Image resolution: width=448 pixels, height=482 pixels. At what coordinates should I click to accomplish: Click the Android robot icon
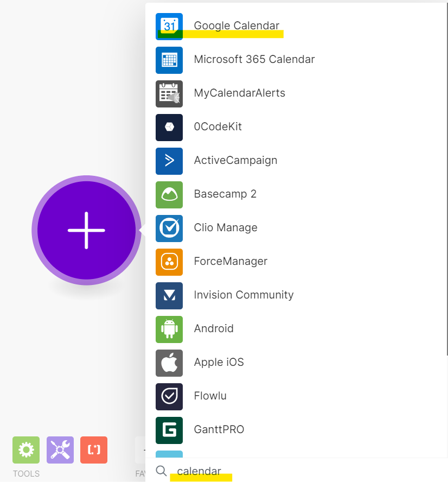[x=169, y=329]
